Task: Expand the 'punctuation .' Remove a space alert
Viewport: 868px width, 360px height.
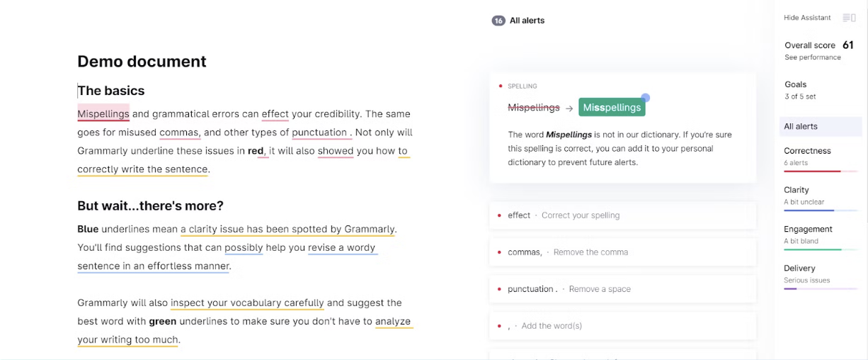Action: 622,289
